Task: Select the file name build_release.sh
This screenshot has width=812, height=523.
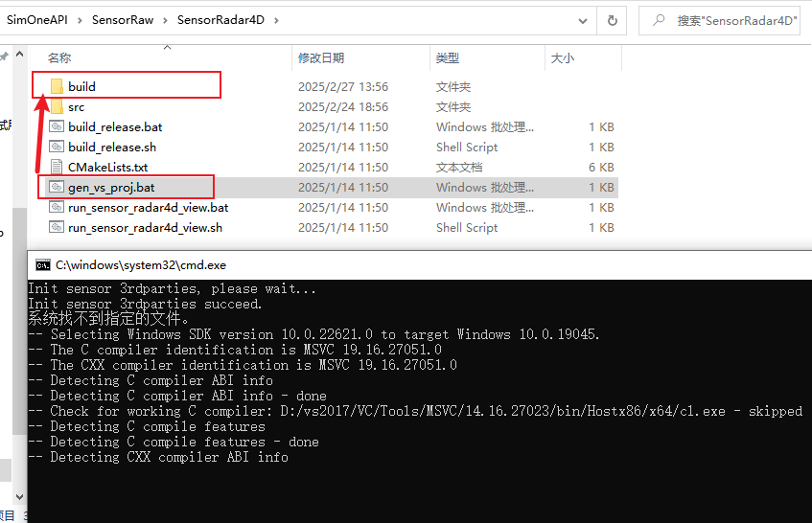Action: coord(112,148)
